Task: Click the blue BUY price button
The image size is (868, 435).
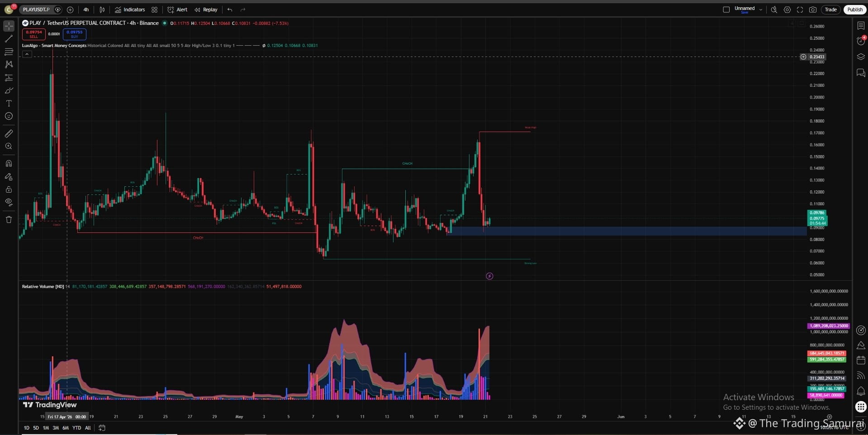Action: point(75,34)
